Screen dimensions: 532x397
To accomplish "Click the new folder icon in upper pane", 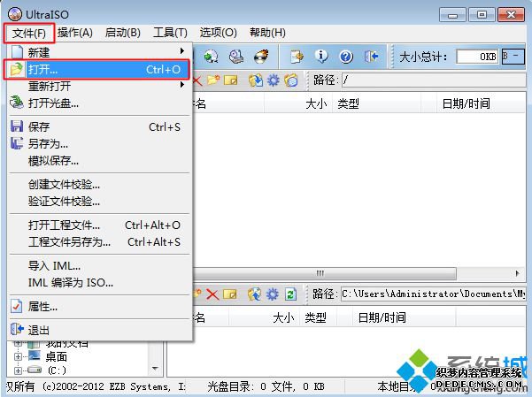I will coord(213,80).
